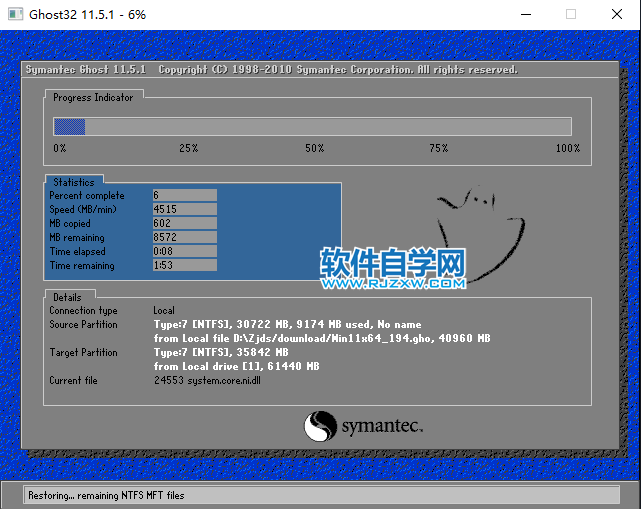Click the 'MB remaining' label
The width and height of the screenshot is (641, 509).
[x=77, y=238]
